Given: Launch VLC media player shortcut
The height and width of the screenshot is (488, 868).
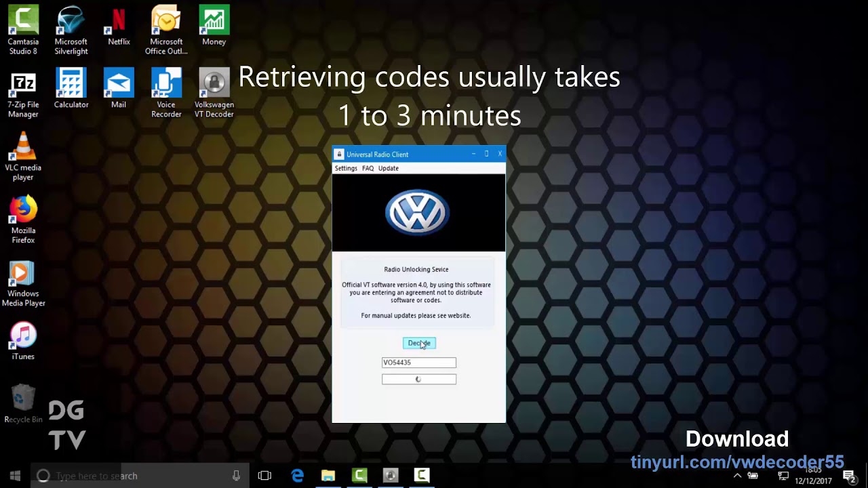Looking at the screenshot, I should tap(23, 157).
